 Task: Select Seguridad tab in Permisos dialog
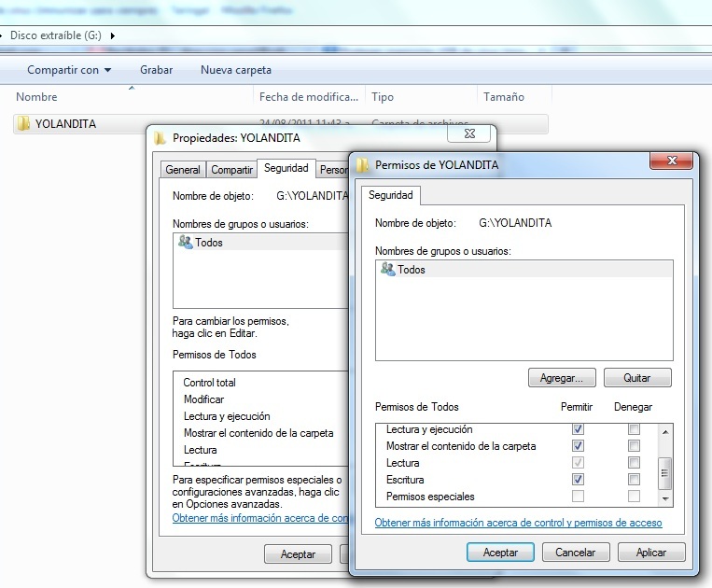[x=390, y=195]
